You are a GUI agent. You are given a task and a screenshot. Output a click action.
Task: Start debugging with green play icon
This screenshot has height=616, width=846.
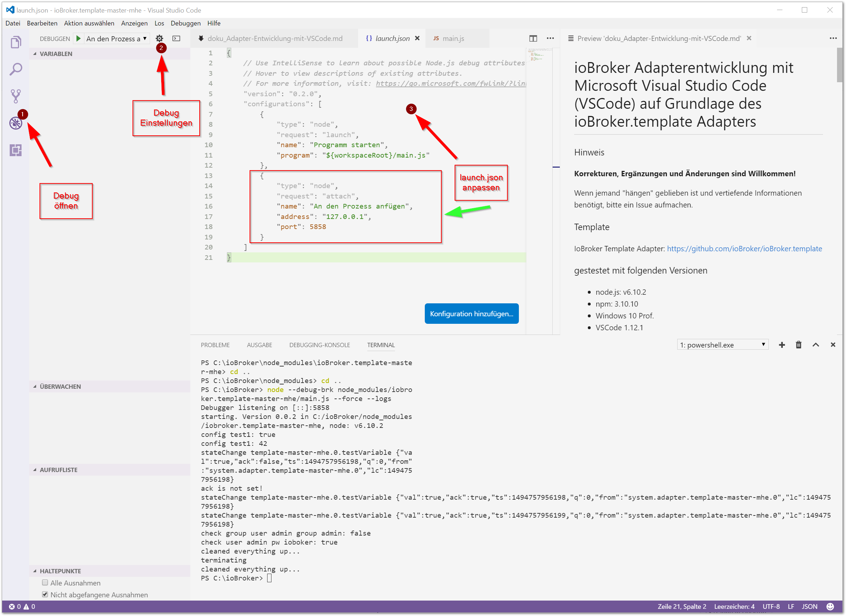pyautogui.click(x=78, y=38)
